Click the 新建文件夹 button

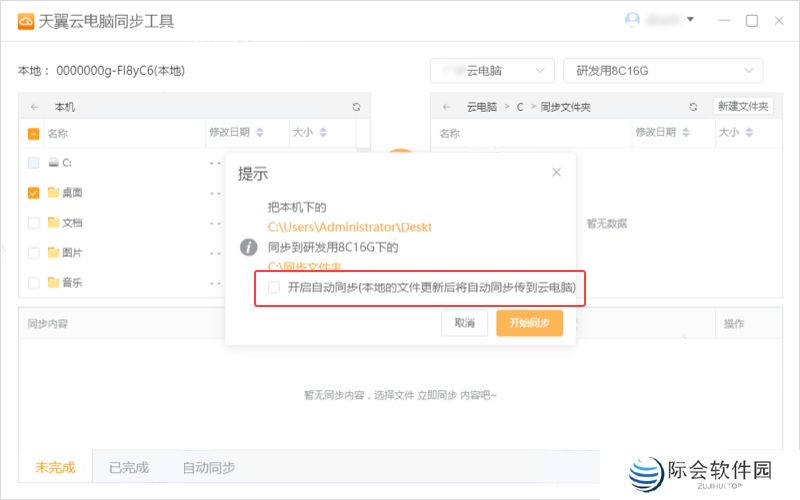coord(743,106)
